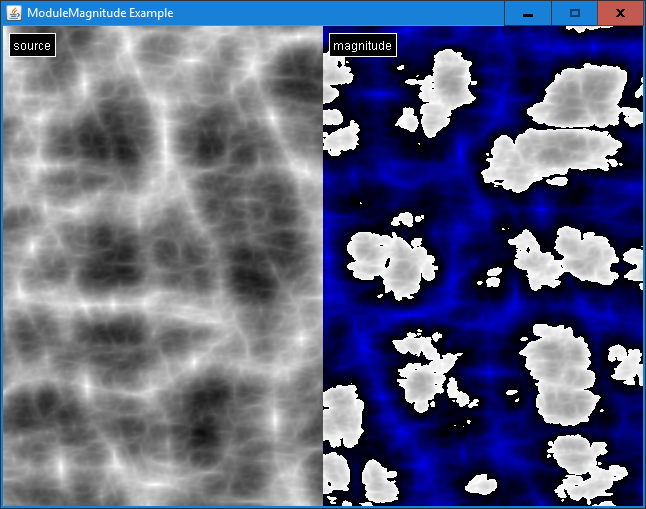This screenshot has height=509, width=646.
Task: Close the ModuleMagnitude Example window
Action: tap(620, 13)
